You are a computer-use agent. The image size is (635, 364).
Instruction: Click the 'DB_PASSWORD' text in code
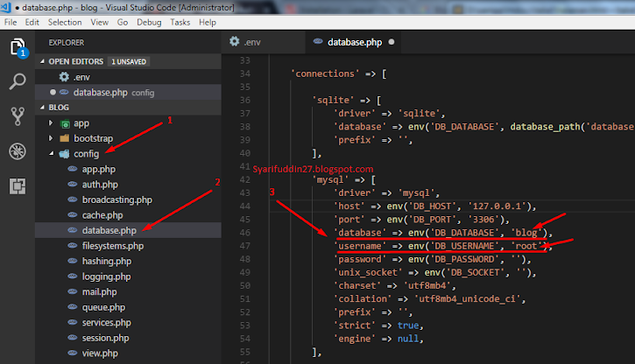click(x=464, y=259)
